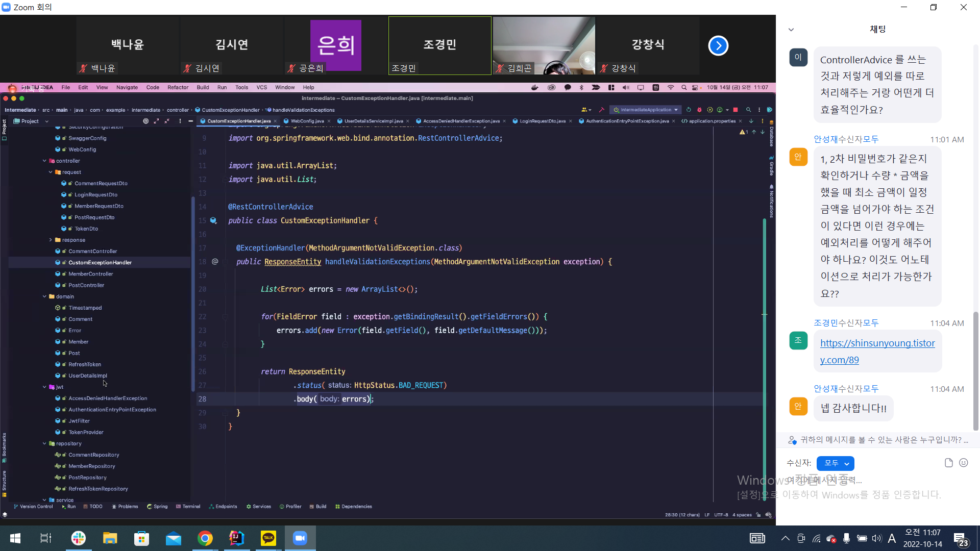This screenshot has width=980, height=551.
Task: Click the emoji smiley icon in chat
Action: pos(963,463)
